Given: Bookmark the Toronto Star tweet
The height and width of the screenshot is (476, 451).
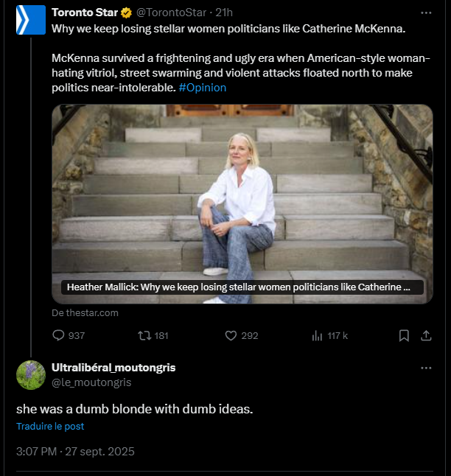Looking at the screenshot, I should coord(404,335).
